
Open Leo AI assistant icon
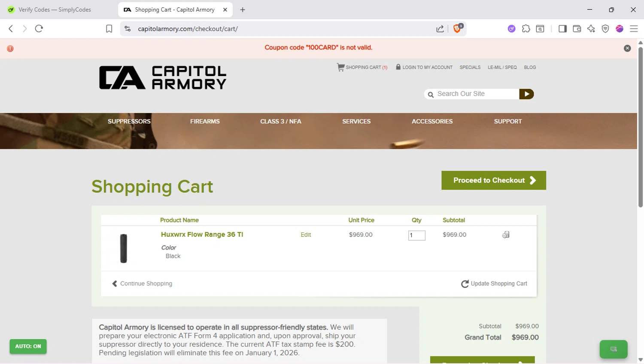[591, 29]
